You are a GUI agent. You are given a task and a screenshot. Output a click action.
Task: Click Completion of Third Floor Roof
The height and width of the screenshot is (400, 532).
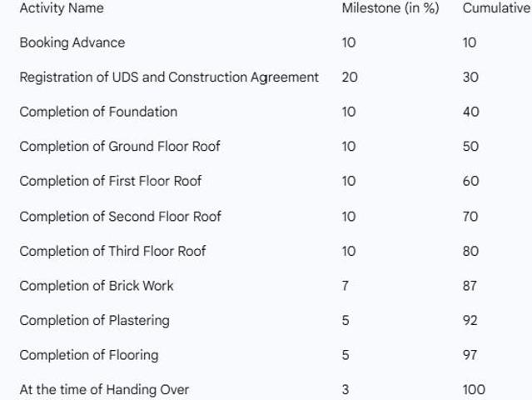coord(112,251)
